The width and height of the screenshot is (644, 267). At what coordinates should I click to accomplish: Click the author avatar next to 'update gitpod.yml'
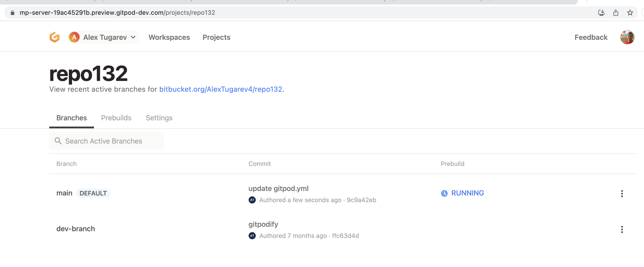pyautogui.click(x=252, y=200)
